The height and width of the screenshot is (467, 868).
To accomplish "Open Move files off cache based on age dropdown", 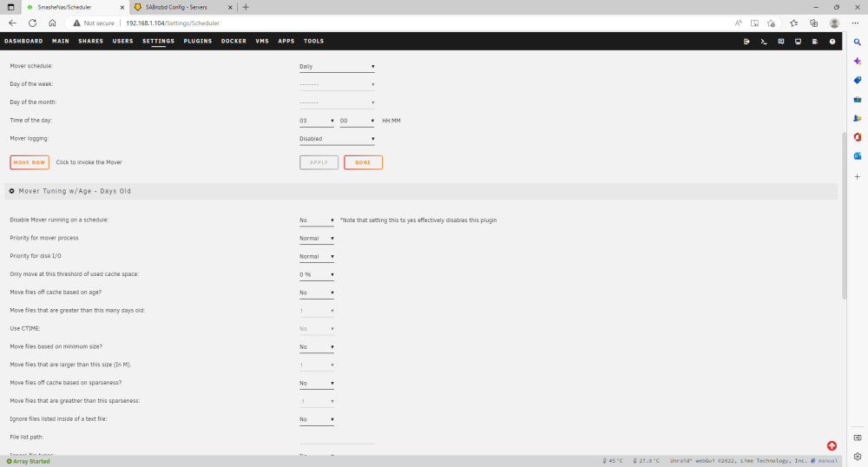I will 317,293.
